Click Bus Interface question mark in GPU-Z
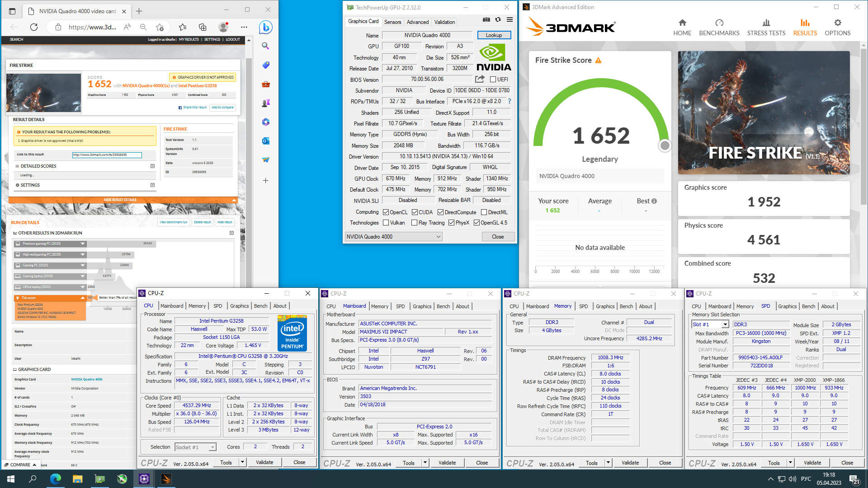Viewport: 868px width, 488px height. pyautogui.click(x=509, y=101)
